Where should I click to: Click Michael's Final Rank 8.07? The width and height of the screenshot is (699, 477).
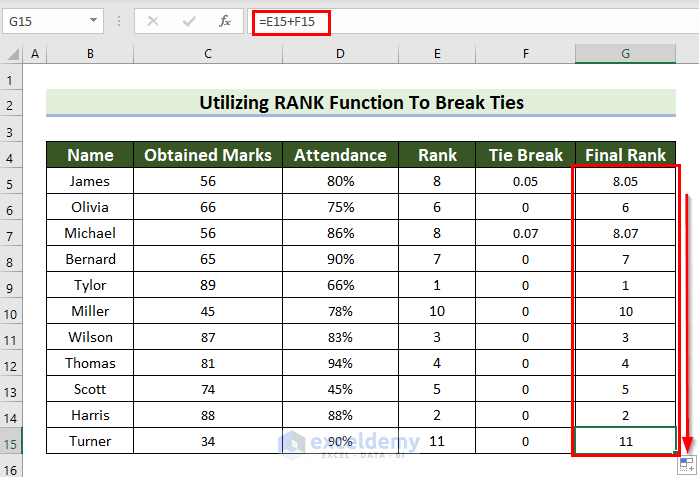(x=625, y=233)
